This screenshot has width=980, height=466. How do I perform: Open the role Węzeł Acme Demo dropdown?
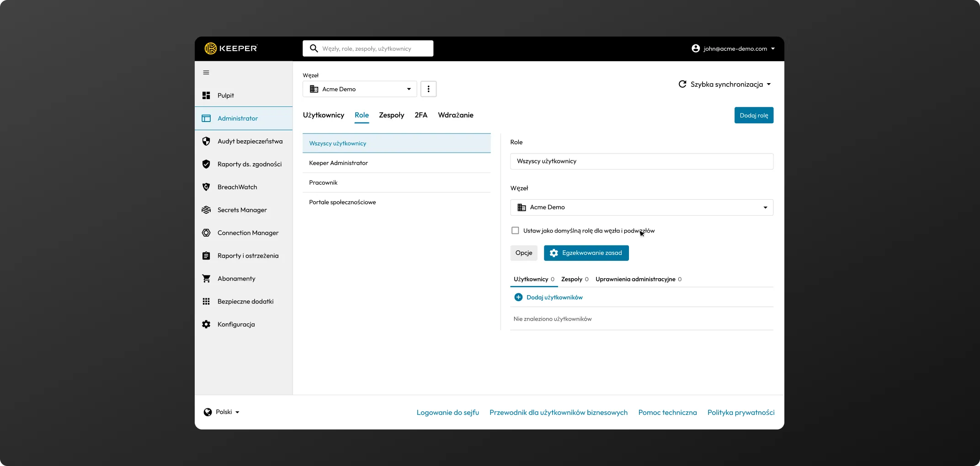pos(642,207)
